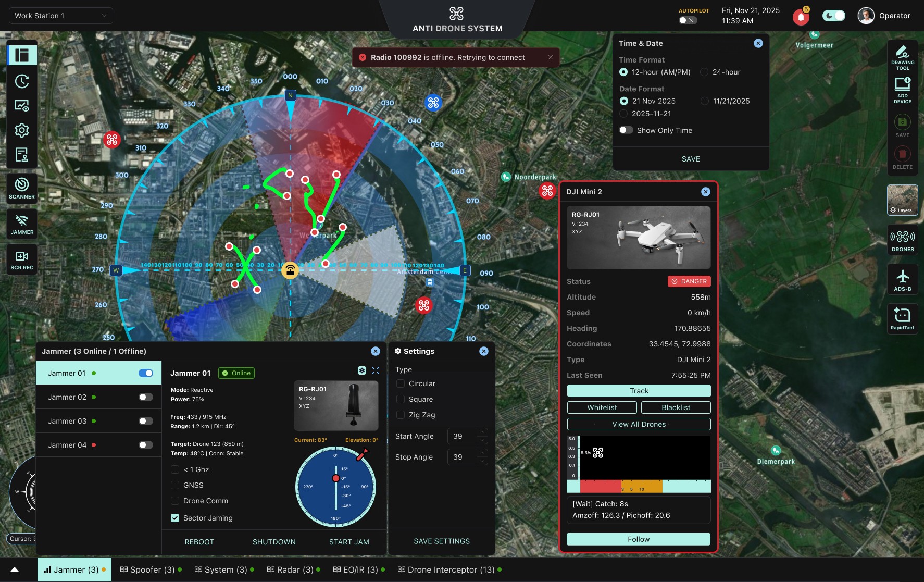924x582 pixels.
Task: Open the ADS-B aircraft icon
Action: tap(903, 280)
